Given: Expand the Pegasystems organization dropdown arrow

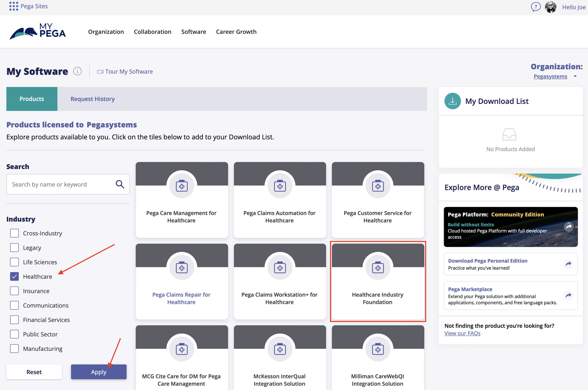Looking at the screenshot, I should pos(575,76).
